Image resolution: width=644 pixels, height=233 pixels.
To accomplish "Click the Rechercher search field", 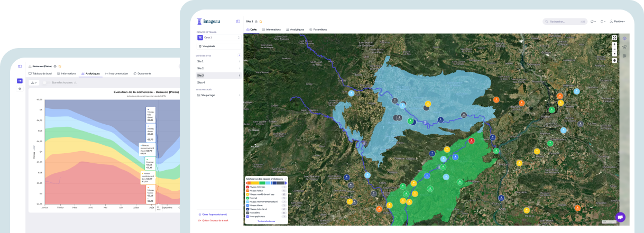I will click(x=565, y=21).
